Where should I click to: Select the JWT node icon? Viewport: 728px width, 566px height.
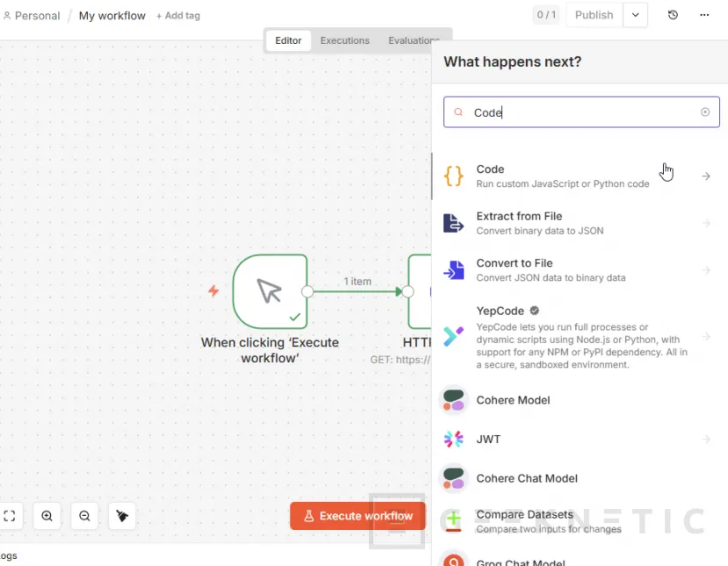point(453,439)
